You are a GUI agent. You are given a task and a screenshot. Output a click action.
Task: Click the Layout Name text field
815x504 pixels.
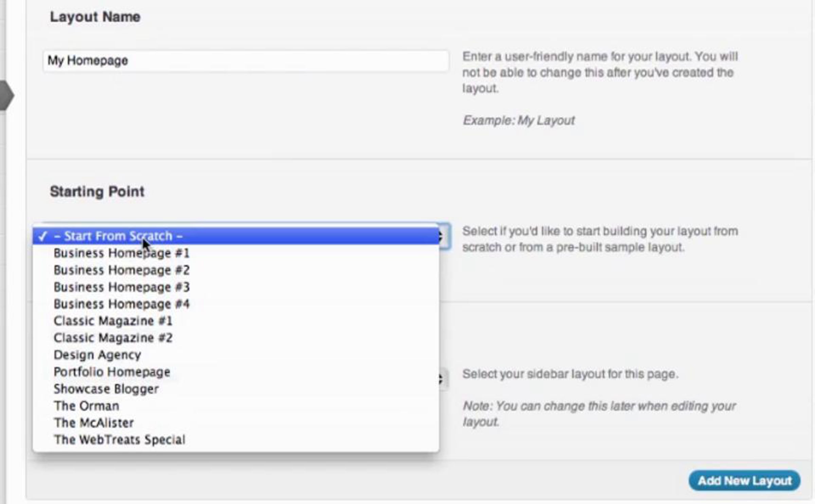point(246,61)
